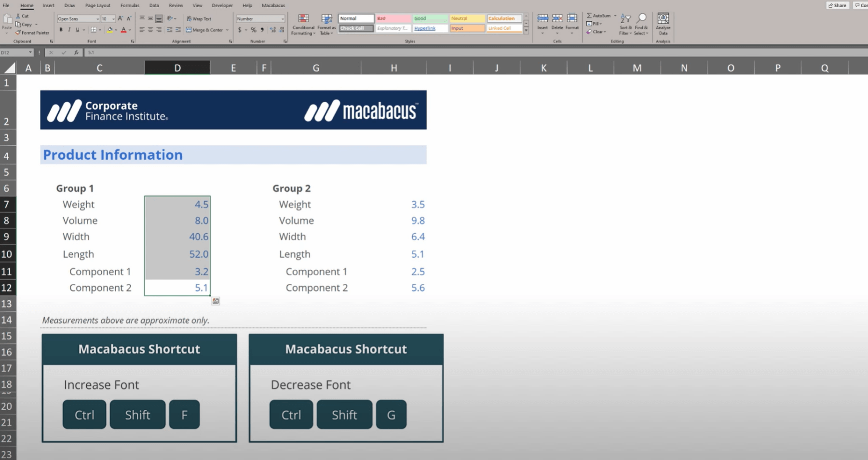Apply the Hyperlink cell style
868x460 pixels.
click(430, 28)
